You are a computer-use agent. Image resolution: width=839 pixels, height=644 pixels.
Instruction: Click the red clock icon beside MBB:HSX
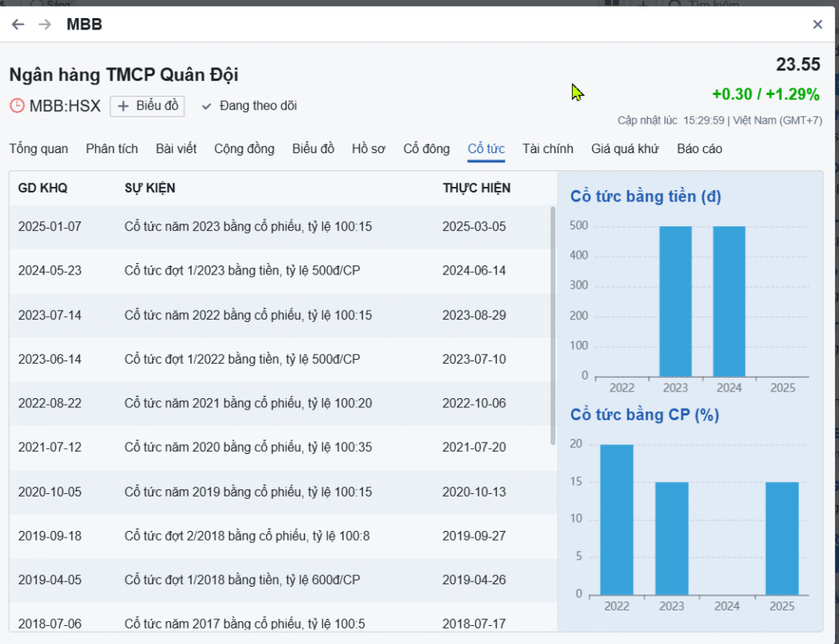tap(17, 106)
